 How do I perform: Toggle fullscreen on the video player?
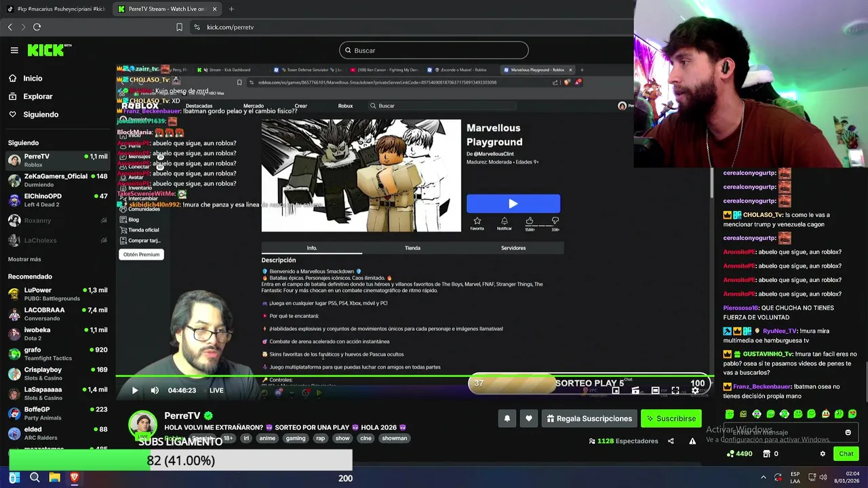click(x=675, y=390)
